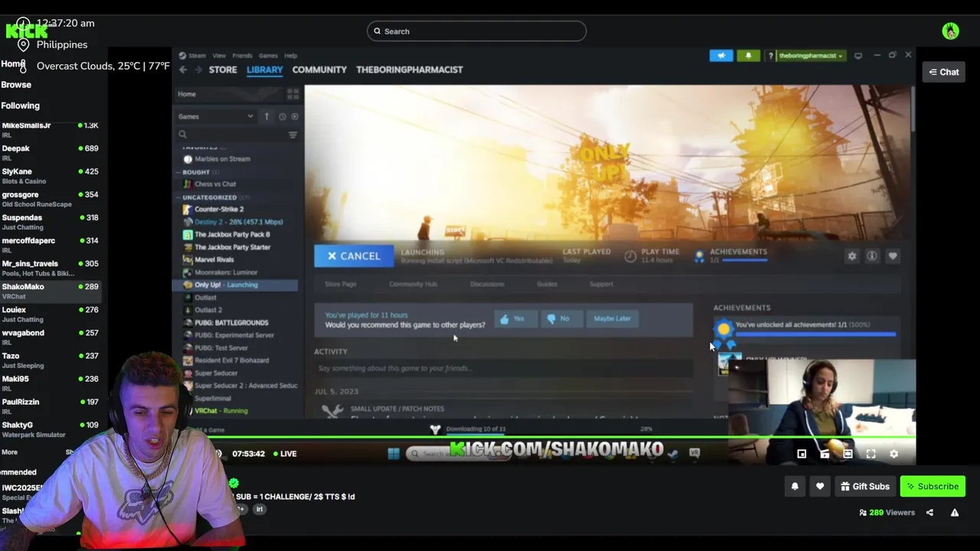Expand the Chat panel
The width and height of the screenshot is (980, 551).
coord(943,72)
